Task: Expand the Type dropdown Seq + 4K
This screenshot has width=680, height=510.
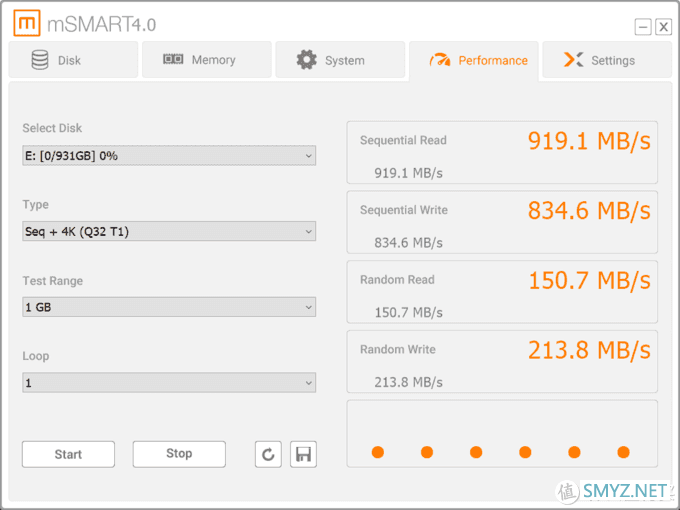Action: pyautogui.click(x=169, y=231)
